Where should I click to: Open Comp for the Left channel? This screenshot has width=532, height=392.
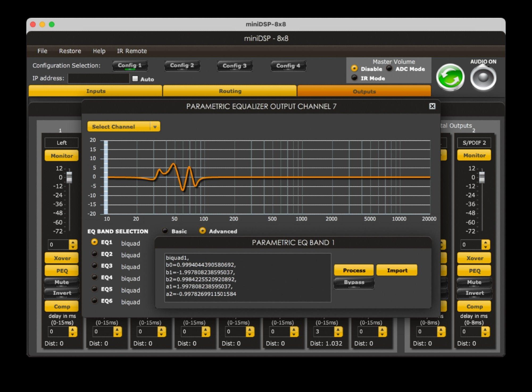click(62, 306)
